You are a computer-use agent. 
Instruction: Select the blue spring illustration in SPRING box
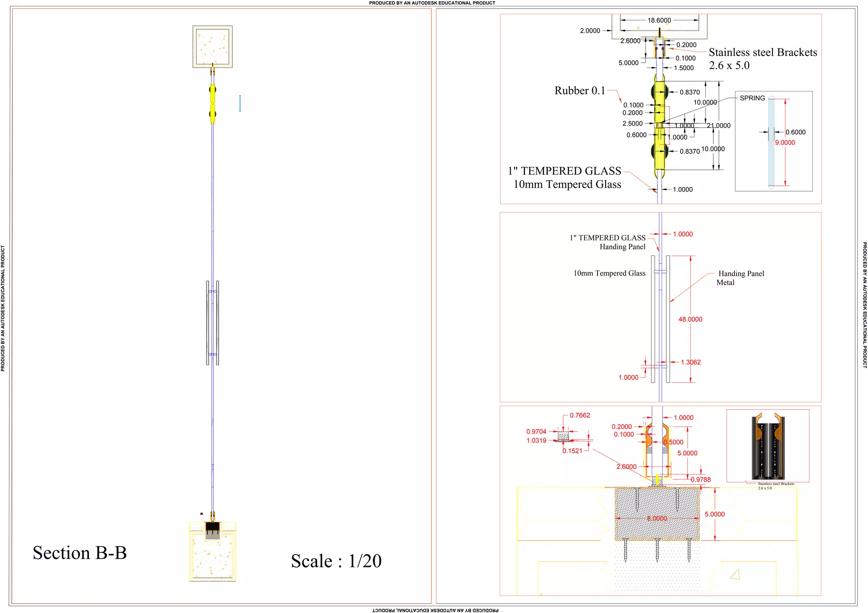point(771,142)
